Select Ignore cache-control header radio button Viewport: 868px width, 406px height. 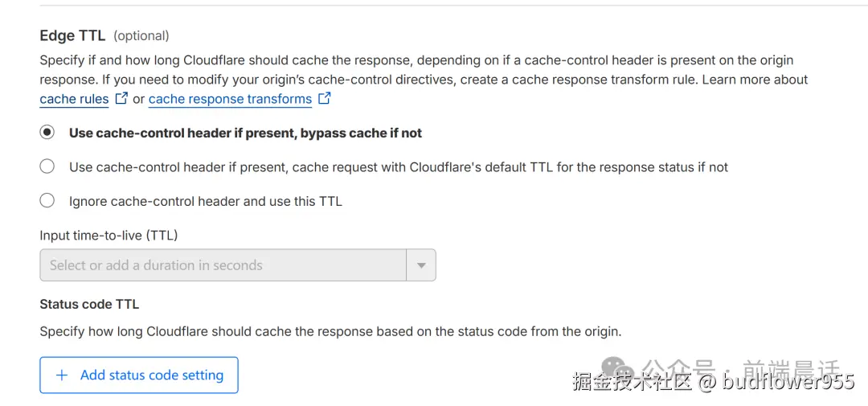coord(47,200)
